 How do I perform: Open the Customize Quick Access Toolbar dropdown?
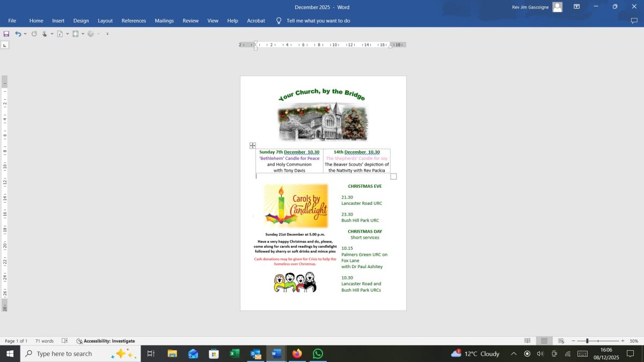(107, 34)
